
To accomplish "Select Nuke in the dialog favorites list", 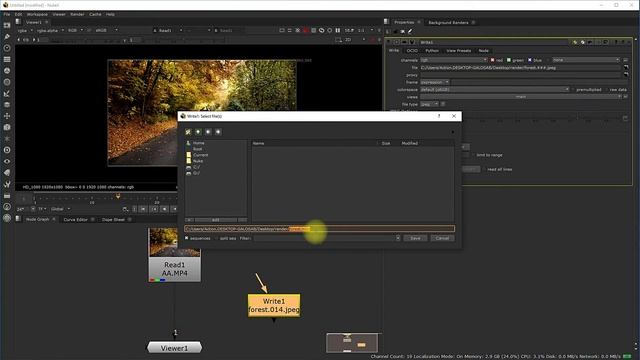I will click(198, 161).
